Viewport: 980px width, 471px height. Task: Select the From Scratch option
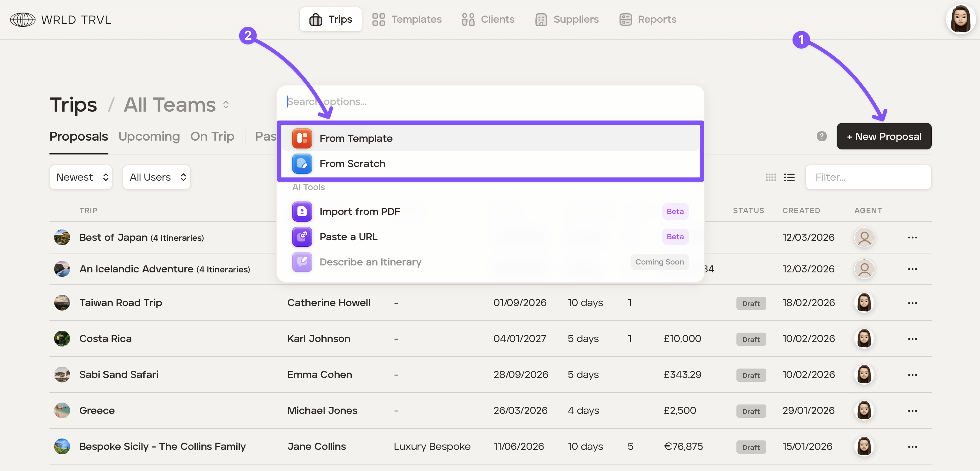pos(352,164)
